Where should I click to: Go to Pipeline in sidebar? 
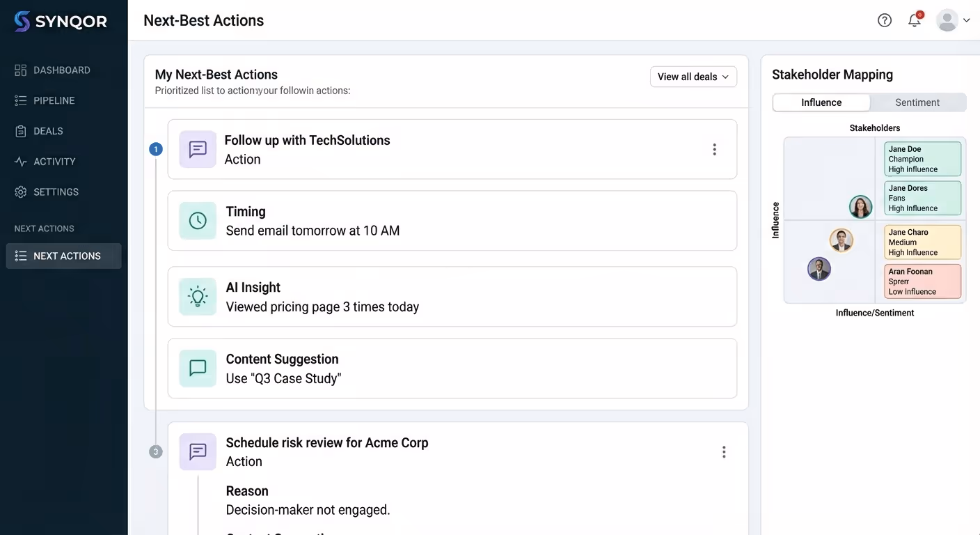[54, 100]
